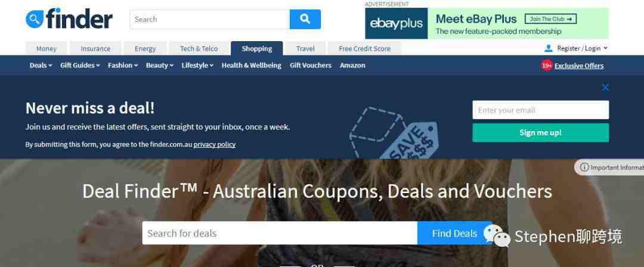
Task: Open the Register / Login dropdown
Action: point(582,48)
